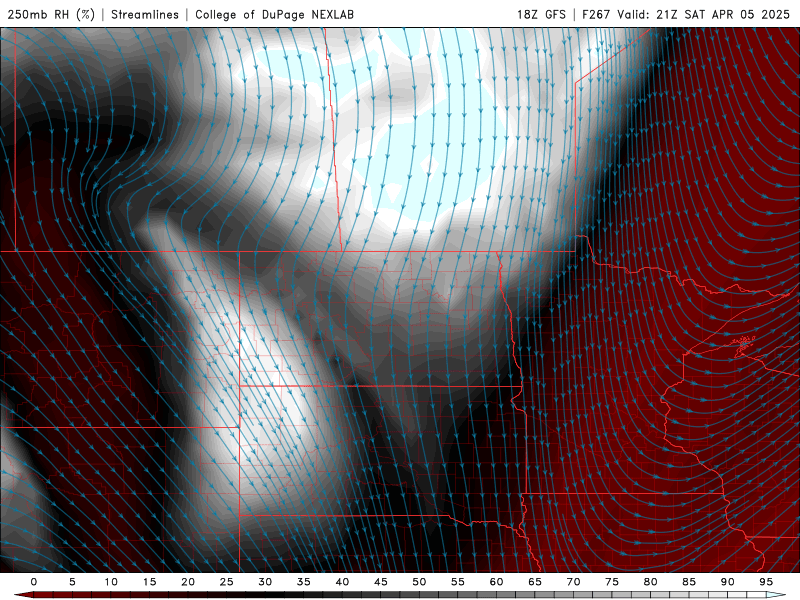Viewport: 800px width, 600px height.
Task: Click the '55' label on the colorbar
Action: 458,582
